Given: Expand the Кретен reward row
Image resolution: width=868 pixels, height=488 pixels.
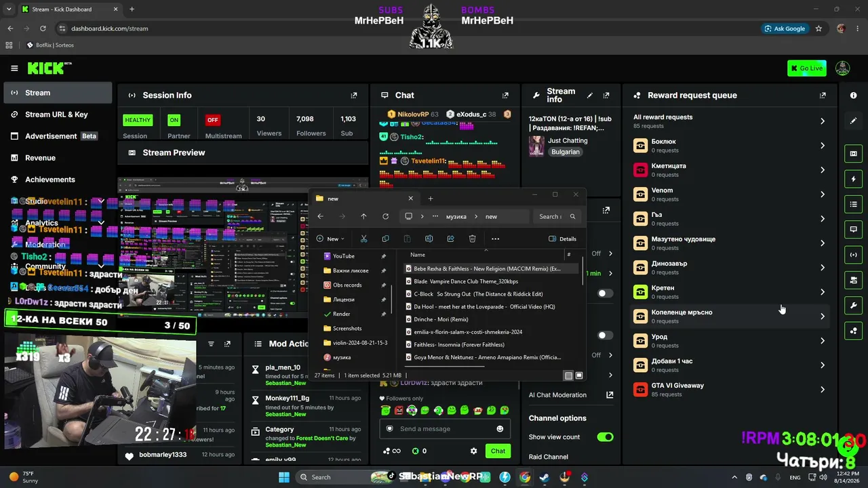Looking at the screenshot, I should pyautogui.click(x=823, y=292).
